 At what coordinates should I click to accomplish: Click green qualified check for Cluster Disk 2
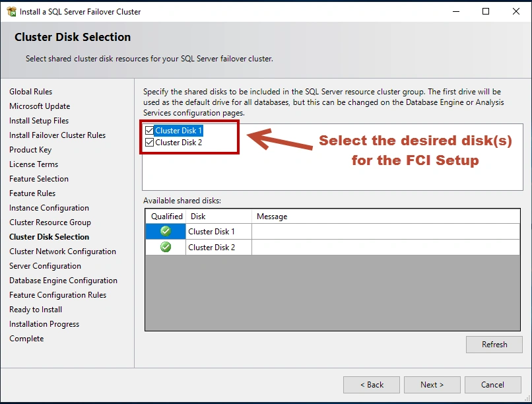(x=166, y=247)
